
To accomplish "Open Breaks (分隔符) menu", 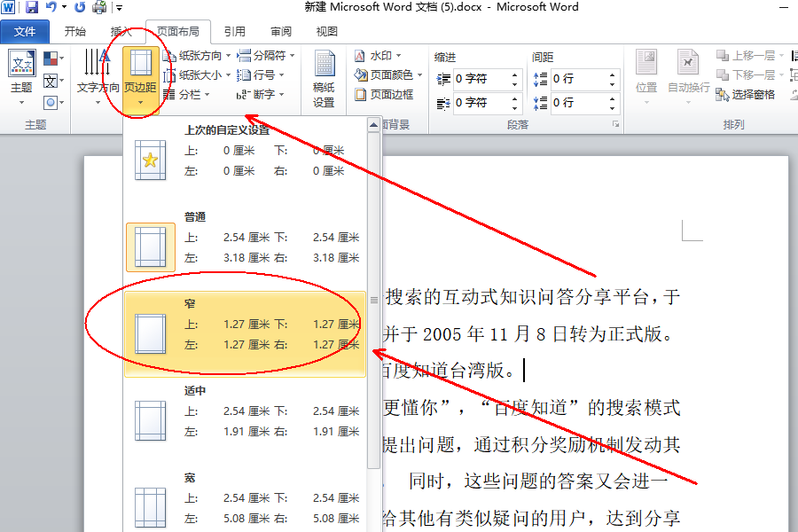I will click(266, 56).
